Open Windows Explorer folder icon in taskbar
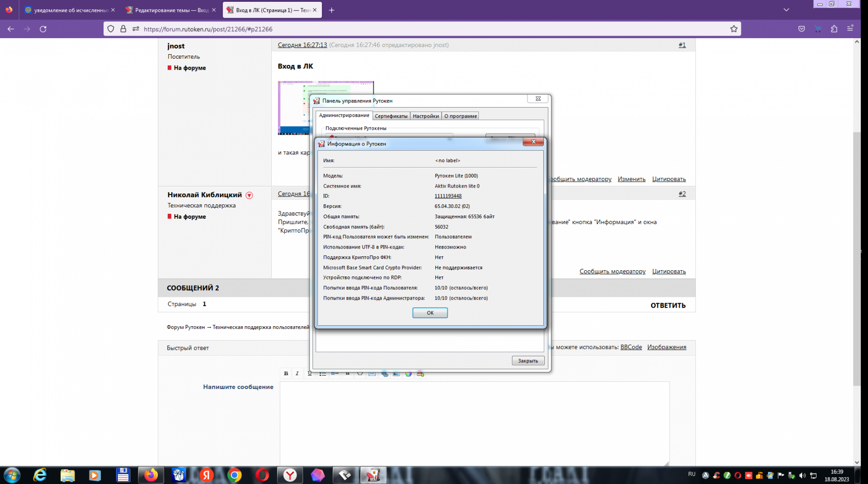Image resolution: width=868 pixels, height=484 pixels. 67,475
